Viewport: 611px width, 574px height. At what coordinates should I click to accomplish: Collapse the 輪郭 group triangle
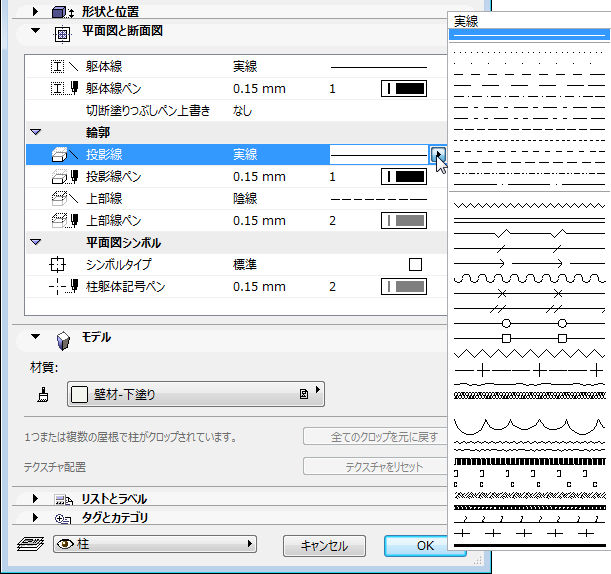click(x=36, y=132)
